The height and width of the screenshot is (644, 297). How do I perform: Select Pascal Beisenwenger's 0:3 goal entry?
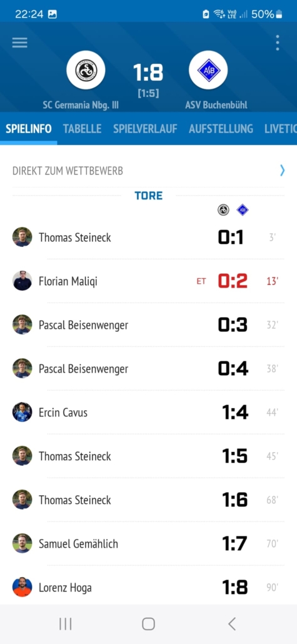(x=148, y=325)
